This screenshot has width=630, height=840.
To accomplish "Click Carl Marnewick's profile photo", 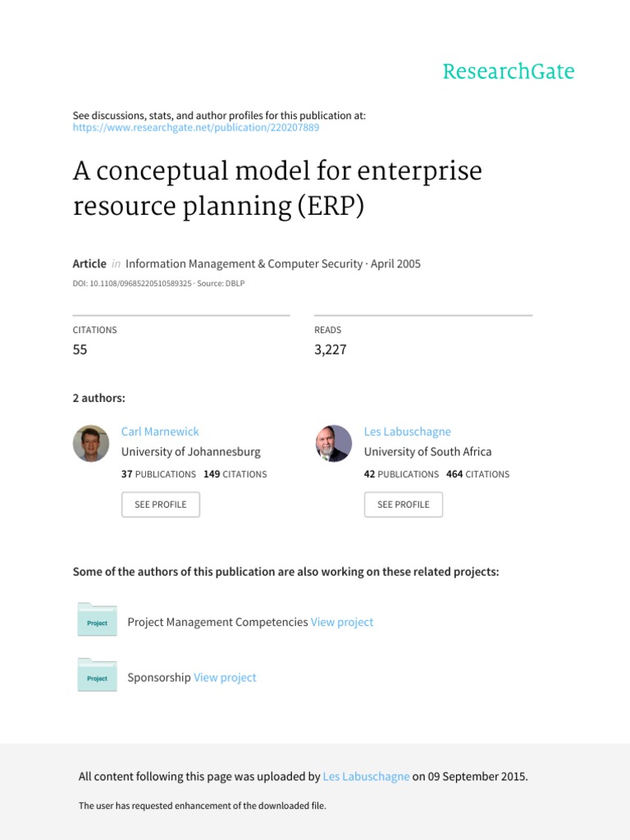I will tap(91, 443).
